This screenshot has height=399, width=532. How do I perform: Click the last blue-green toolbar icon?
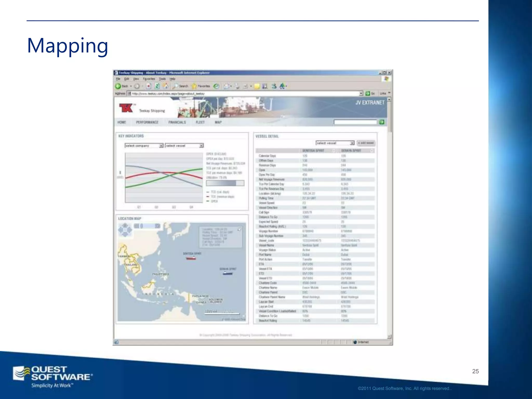[282, 86]
